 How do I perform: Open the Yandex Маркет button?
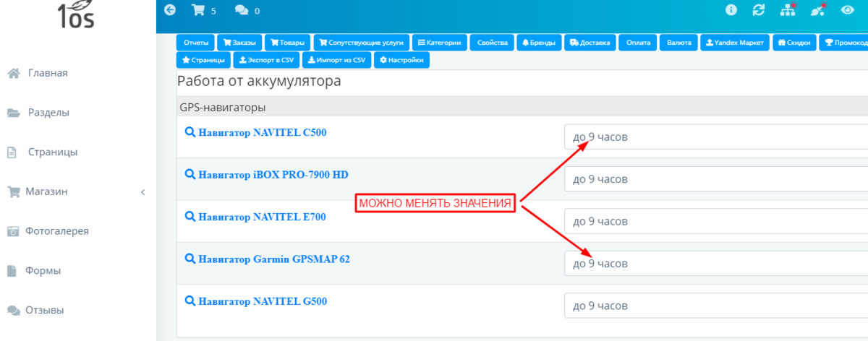click(735, 43)
